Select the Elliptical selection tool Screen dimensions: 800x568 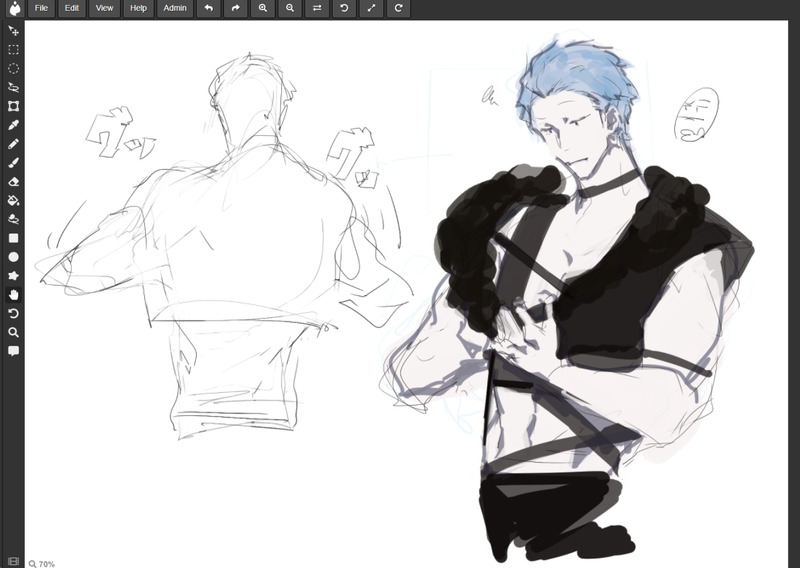[14, 68]
